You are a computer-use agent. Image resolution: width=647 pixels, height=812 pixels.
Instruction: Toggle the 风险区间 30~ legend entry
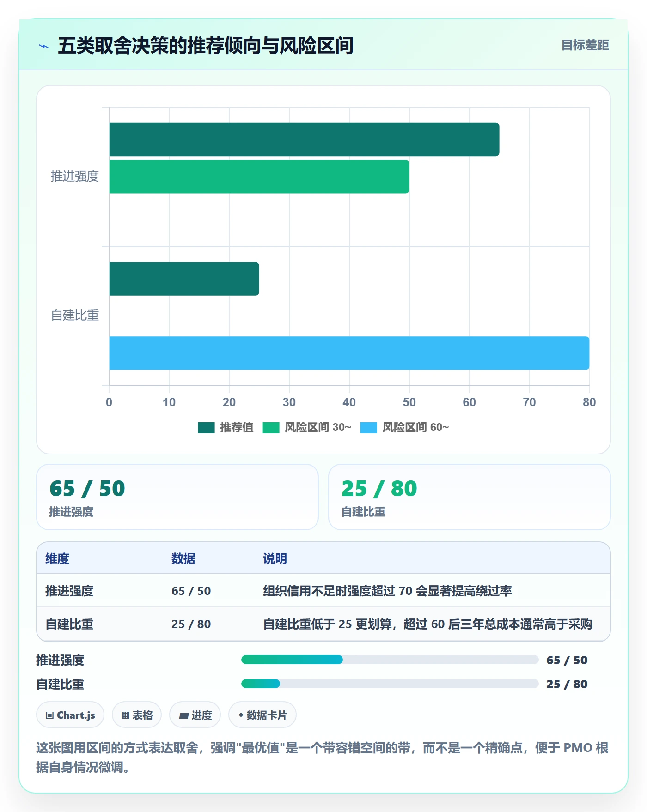307,427
